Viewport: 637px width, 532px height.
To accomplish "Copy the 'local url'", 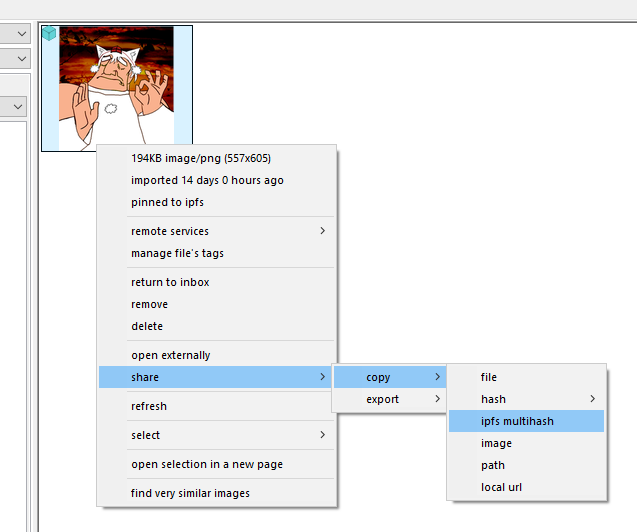I will [x=526, y=487].
